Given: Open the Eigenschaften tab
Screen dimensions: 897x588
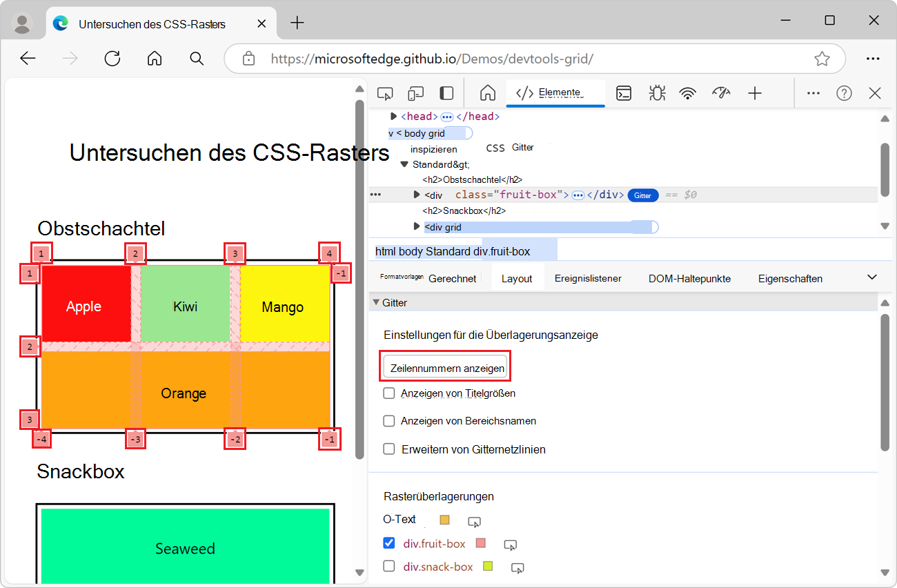Looking at the screenshot, I should pyautogui.click(x=790, y=279).
